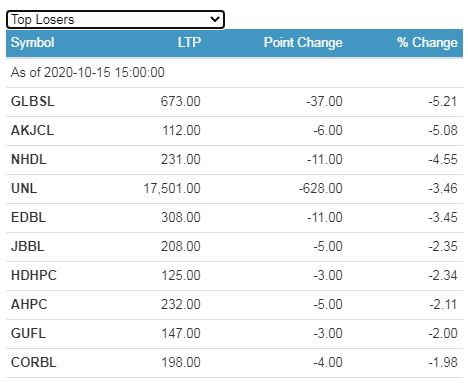Screen dimensions: 468x383
Task: Open the GLBSL stock symbol
Action: 33,101
